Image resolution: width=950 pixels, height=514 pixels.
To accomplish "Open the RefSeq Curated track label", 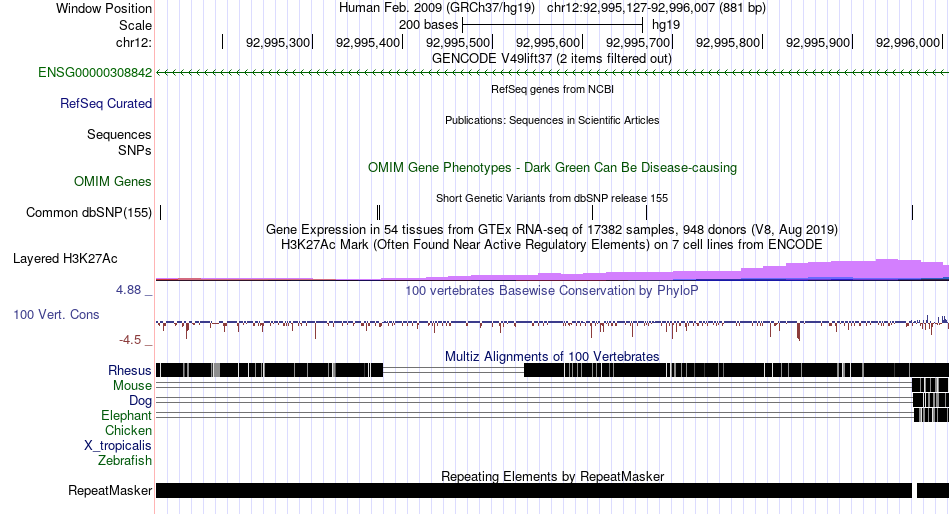I will pyautogui.click(x=106, y=104).
